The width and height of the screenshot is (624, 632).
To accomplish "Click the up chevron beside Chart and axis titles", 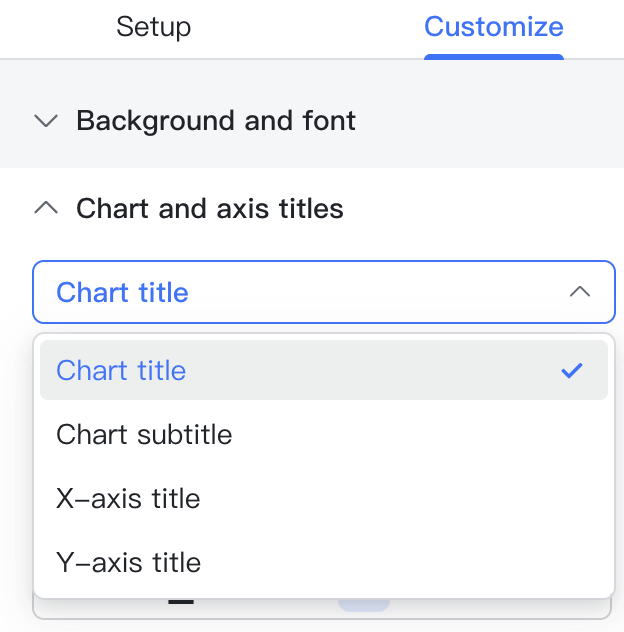I will click(x=46, y=208).
